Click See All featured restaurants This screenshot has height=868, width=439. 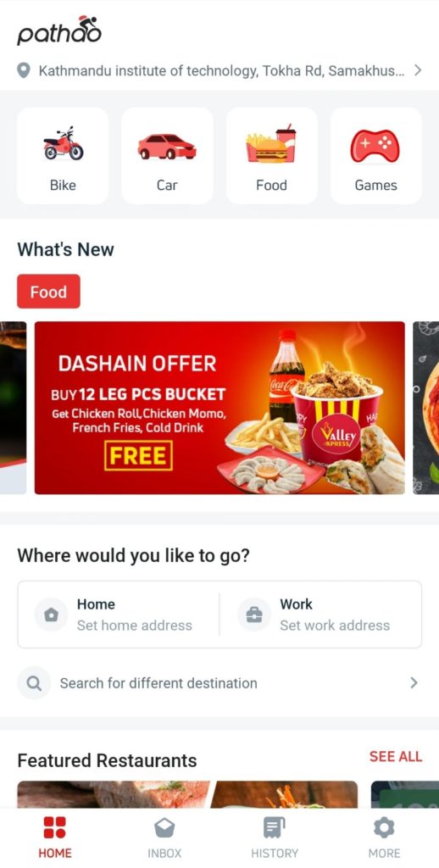tap(396, 757)
